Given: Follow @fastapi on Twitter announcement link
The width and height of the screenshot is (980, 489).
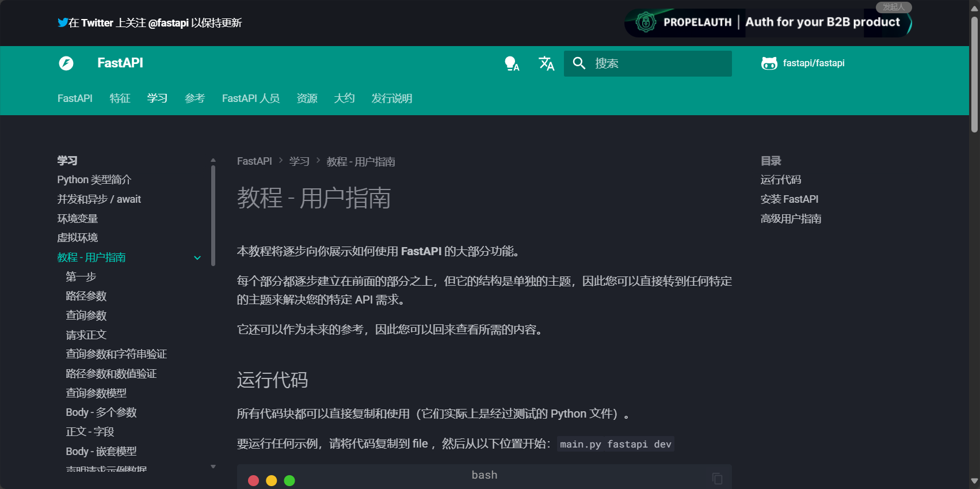Looking at the screenshot, I should pyautogui.click(x=150, y=23).
